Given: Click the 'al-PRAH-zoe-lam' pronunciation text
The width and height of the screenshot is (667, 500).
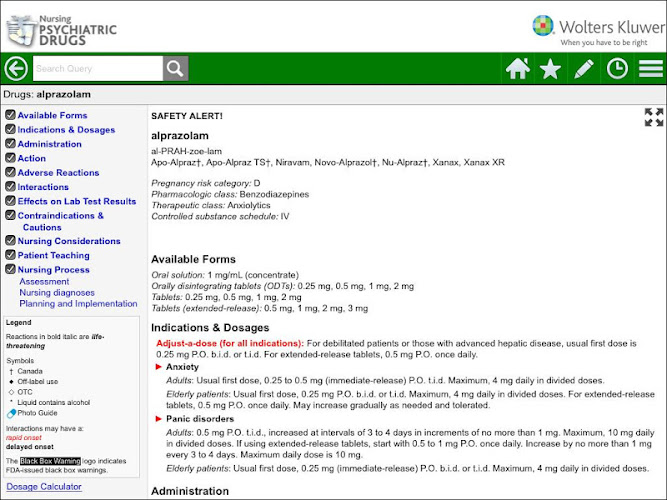Looking at the screenshot, I should (186, 151).
